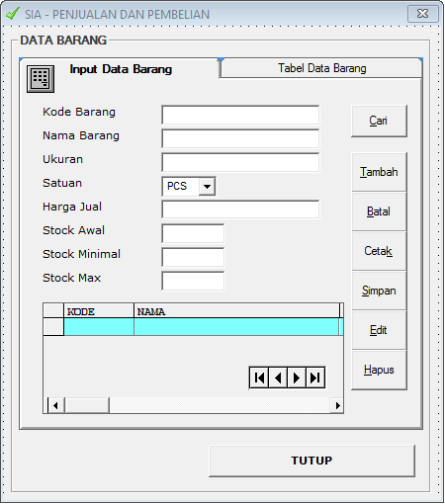
Task: Click the Cari button
Action: (379, 121)
